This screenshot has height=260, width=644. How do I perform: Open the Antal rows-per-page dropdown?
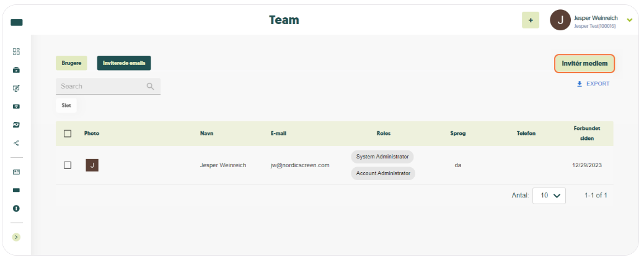tap(549, 196)
